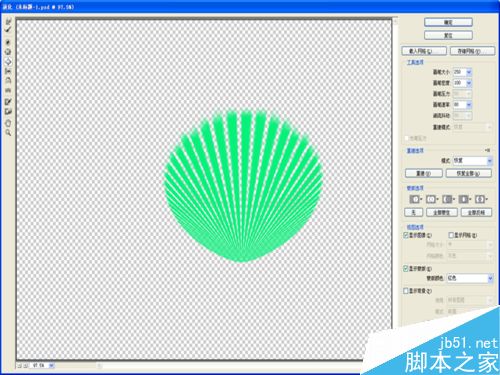The width and height of the screenshot is (500, 375).
Task: Click the Brush Rate value field
Action: pos(459,105)
